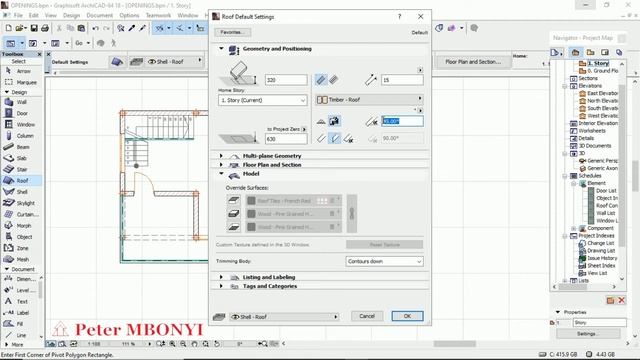Click the Save icon in toolbar
The width and height of the screenshot is (640, 360).
tap(34, 28)
